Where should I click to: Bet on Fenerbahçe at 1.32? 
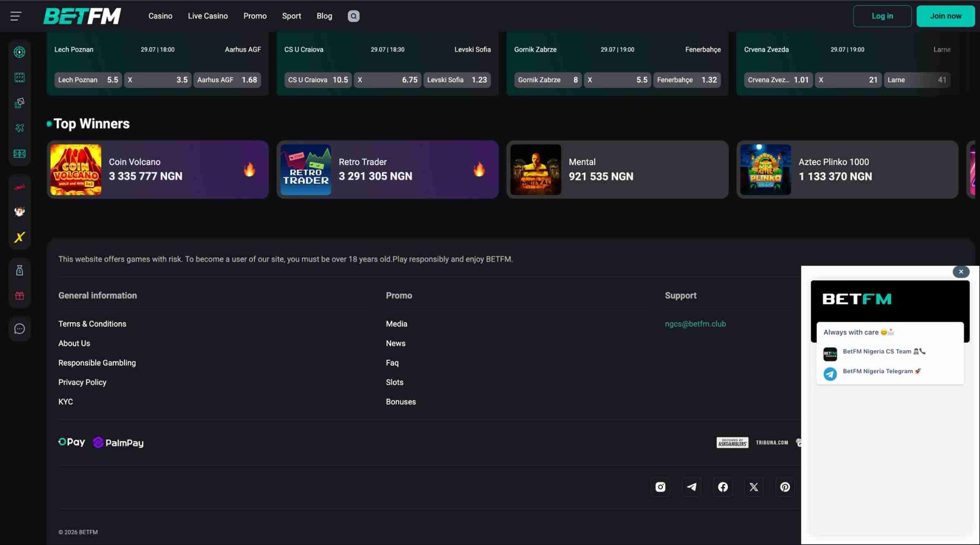[x=687, y=80]
